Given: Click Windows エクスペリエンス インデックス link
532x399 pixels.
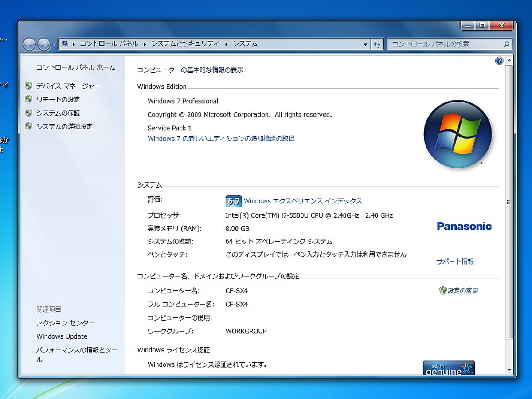Looking at the screenshot, I should pos(303,201).
